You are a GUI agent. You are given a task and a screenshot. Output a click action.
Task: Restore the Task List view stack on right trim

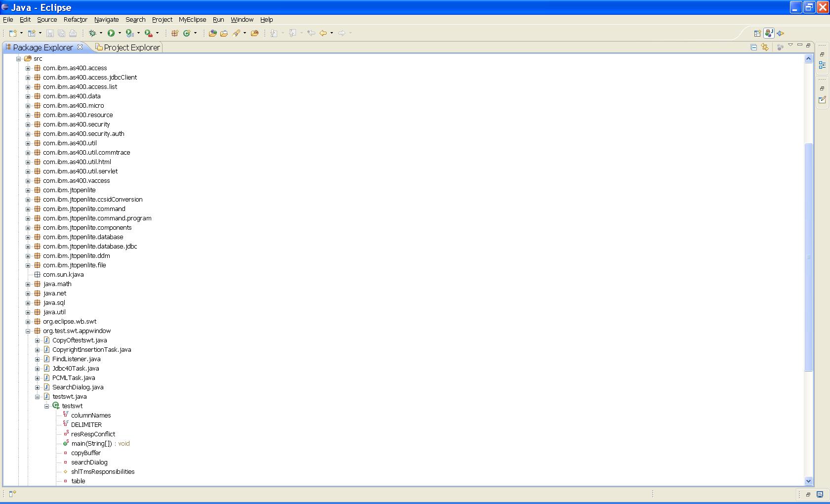point(822,88)
